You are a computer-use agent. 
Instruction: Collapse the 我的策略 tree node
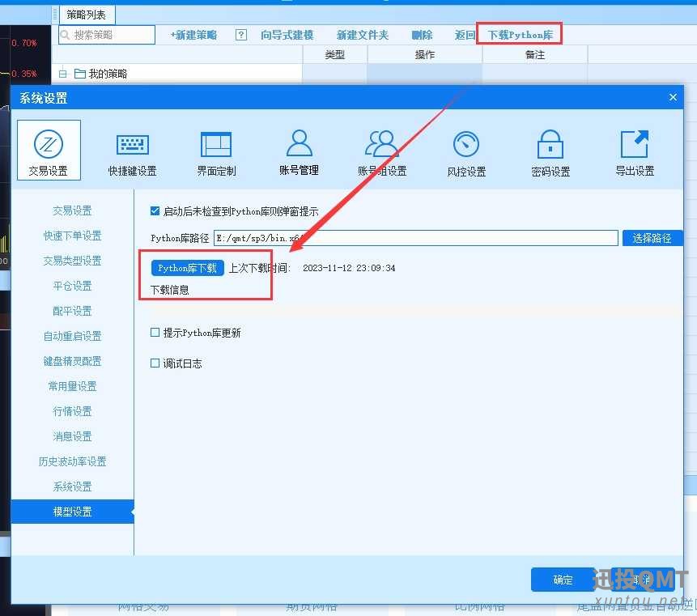click(62, 74)
